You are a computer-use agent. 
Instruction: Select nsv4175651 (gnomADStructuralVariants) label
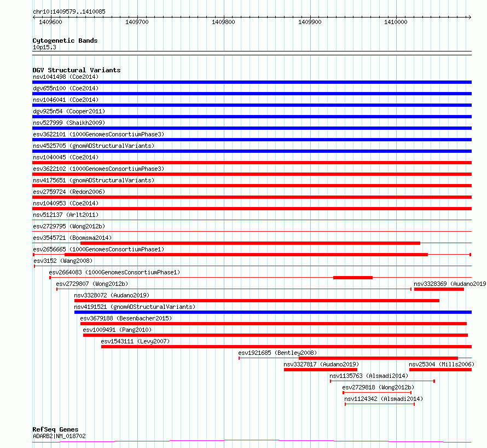pyautogui.click(x=94, y=180)
